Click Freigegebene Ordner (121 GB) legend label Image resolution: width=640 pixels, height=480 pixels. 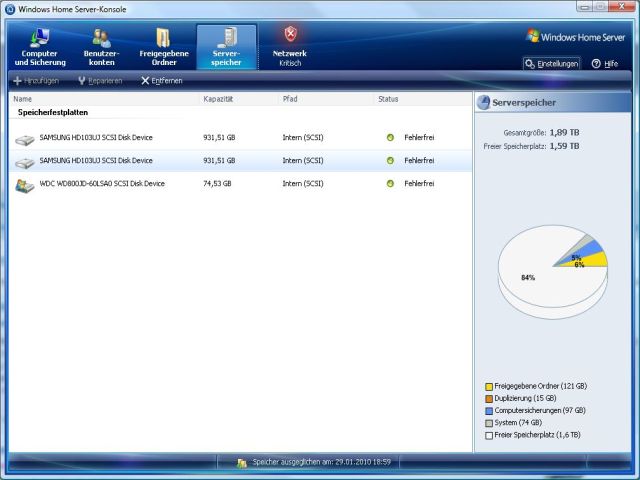click(x=540, y=386)
